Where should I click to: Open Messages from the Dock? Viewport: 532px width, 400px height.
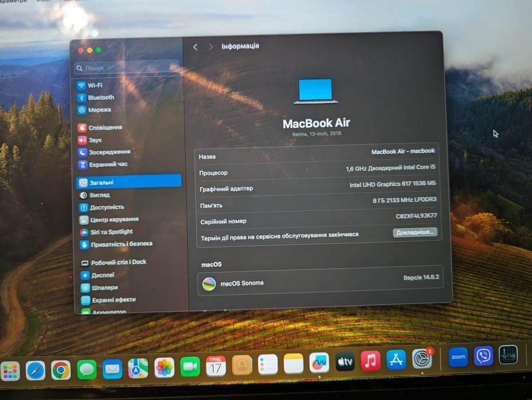click(87, 369)
